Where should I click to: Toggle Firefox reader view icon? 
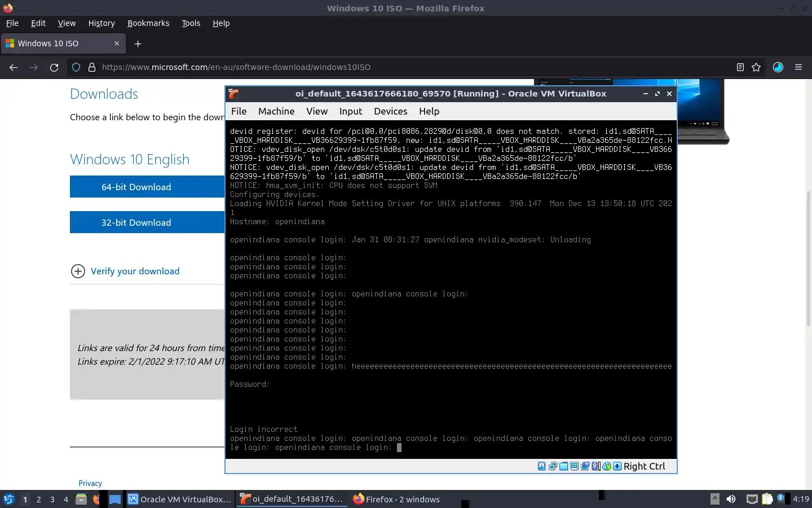point(740,67)
